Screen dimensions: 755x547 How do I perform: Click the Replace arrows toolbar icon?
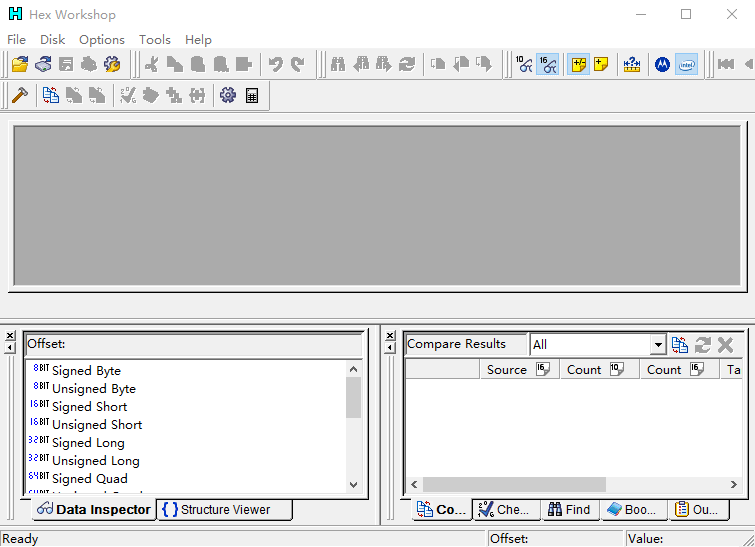point(407,64)
